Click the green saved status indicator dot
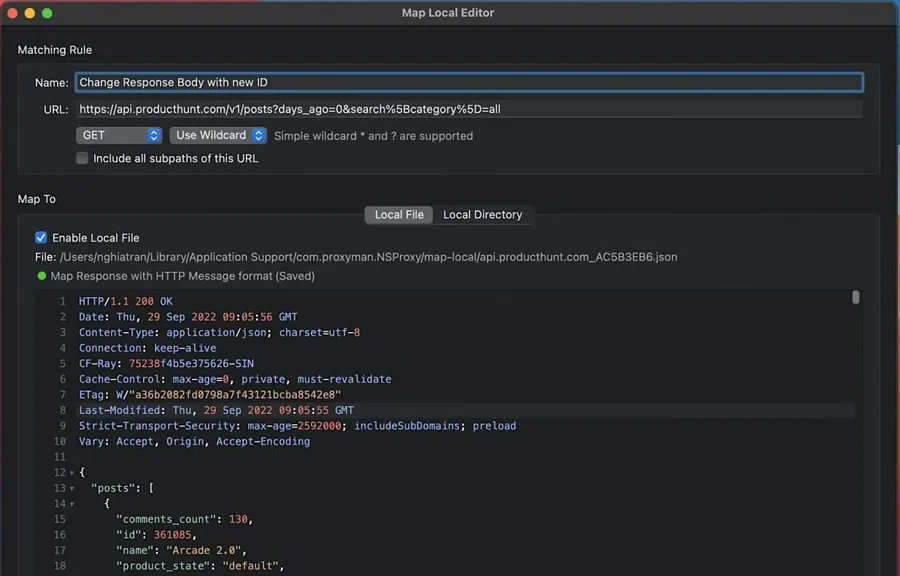The image size is (900, 576). click(42, 276)
